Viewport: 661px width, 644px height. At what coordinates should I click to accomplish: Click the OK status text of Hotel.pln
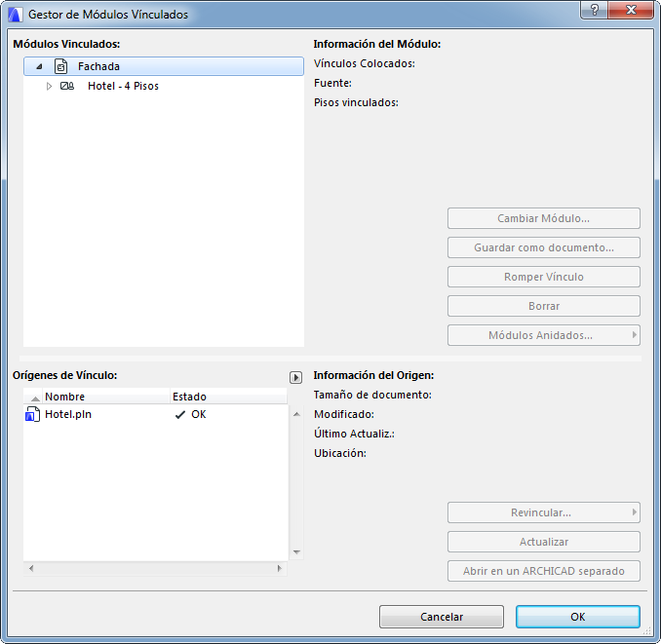coord(199,414)
